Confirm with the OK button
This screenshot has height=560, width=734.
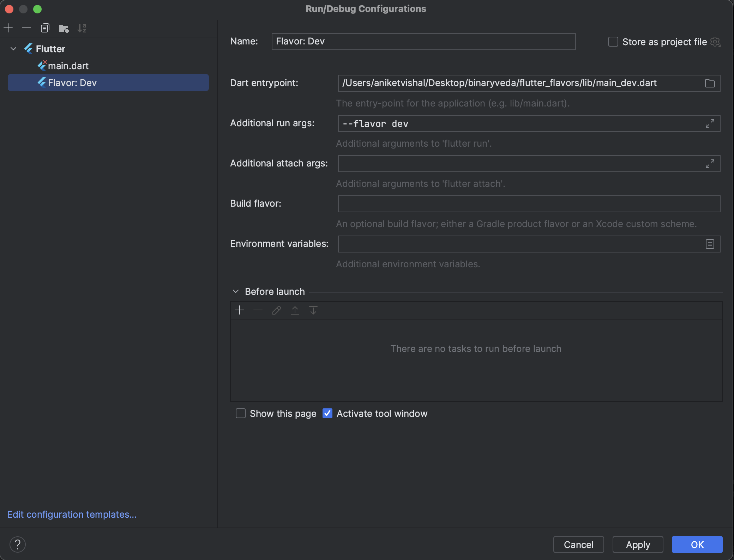coord(697,544)
